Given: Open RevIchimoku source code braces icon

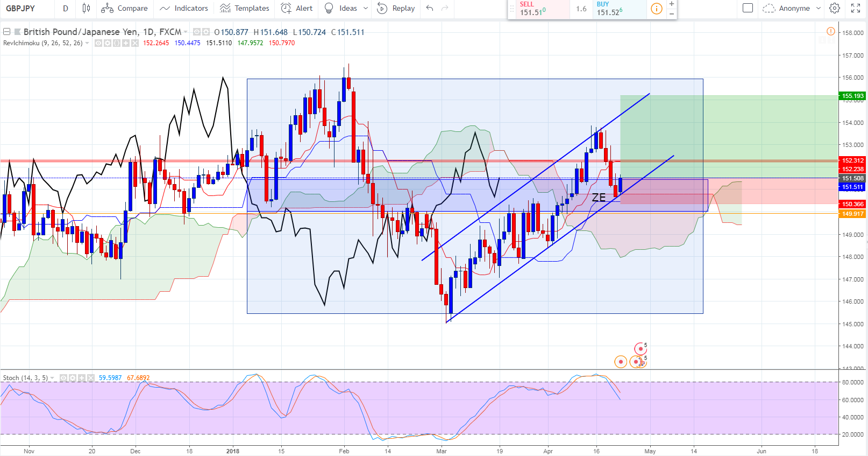Looking at the screenshot, I should tap(117, 43).
